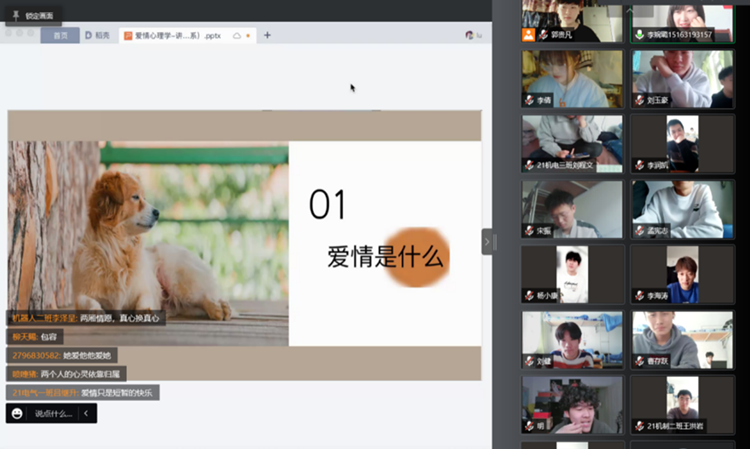Image resolution: width=750 pixels, height=449 pixels.
Task: Collapse the participant video panel arrow
Action: [488, 242]
